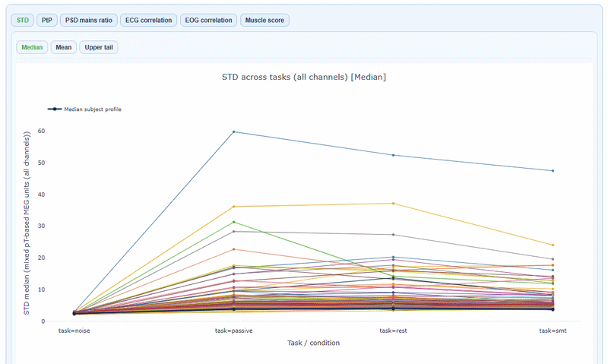Select the PSD mains ratio tab

tap(88, 21)
